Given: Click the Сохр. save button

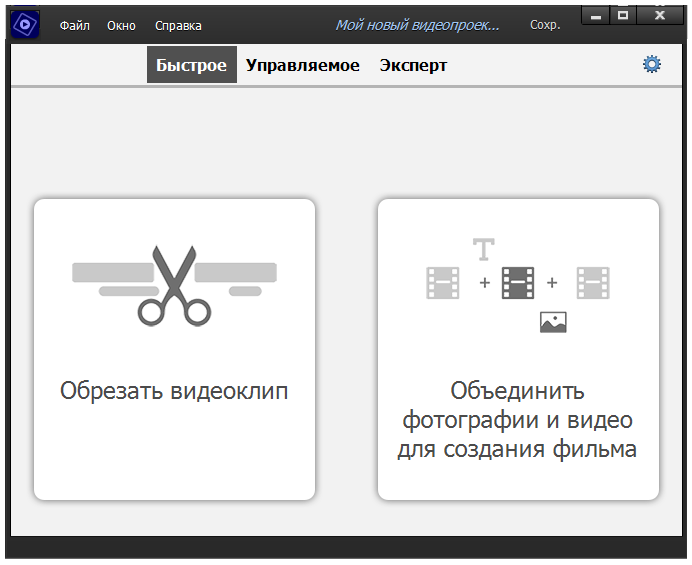Looking at the screenshot, I should [x=545, y=25].
